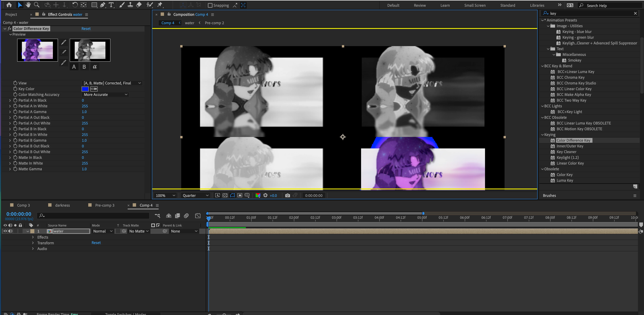Switch to the Pre-comp 3 timeline tab

[x=105, y=205]
